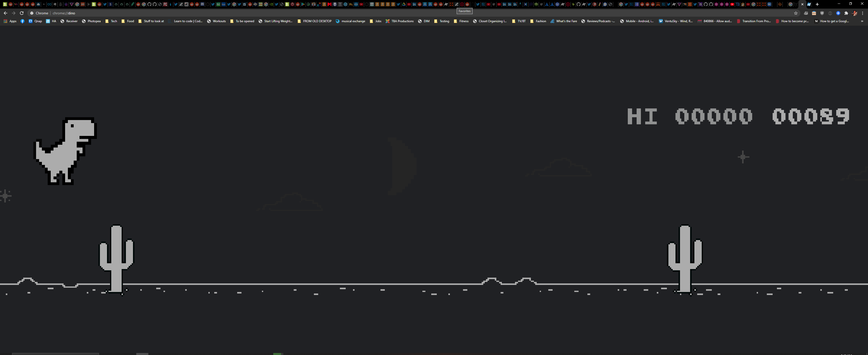The height and width of the screenshot is (355, 868).
Task: Expand the Fitness bookmarks folder
Action: pyautogui.click(x=461, y=21)
